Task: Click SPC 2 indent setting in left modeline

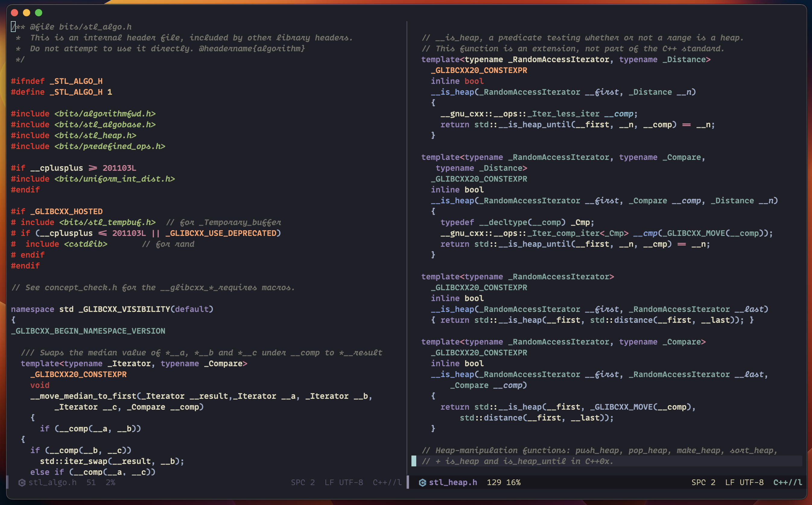Action: point(303,482)
